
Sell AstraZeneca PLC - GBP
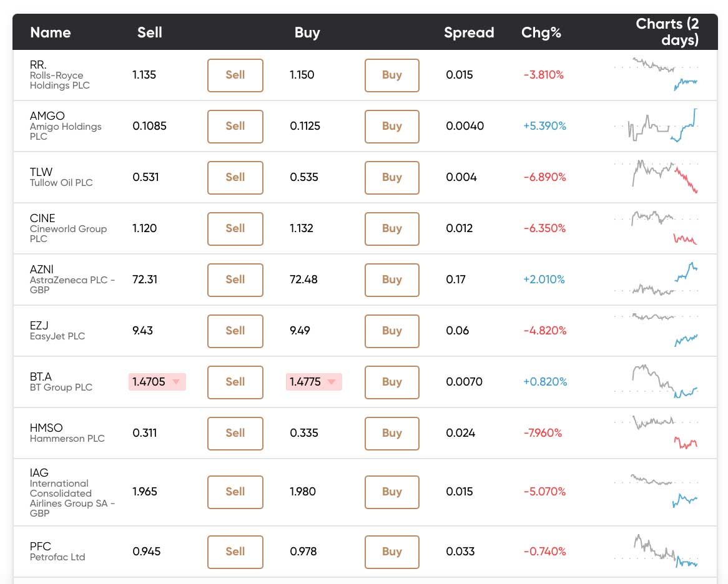point(235,280)
